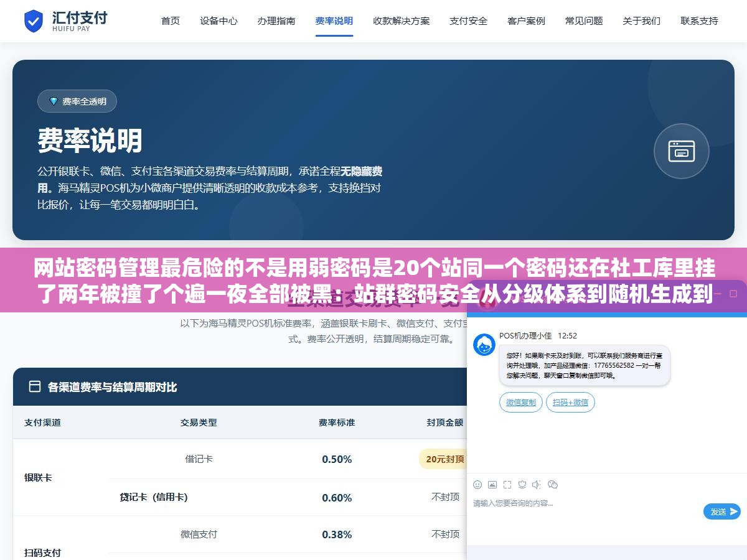The height and width of the screenshot is (560, 747).
Task: Click the 费率全透明 badge
Action: [x=77, y=101]
